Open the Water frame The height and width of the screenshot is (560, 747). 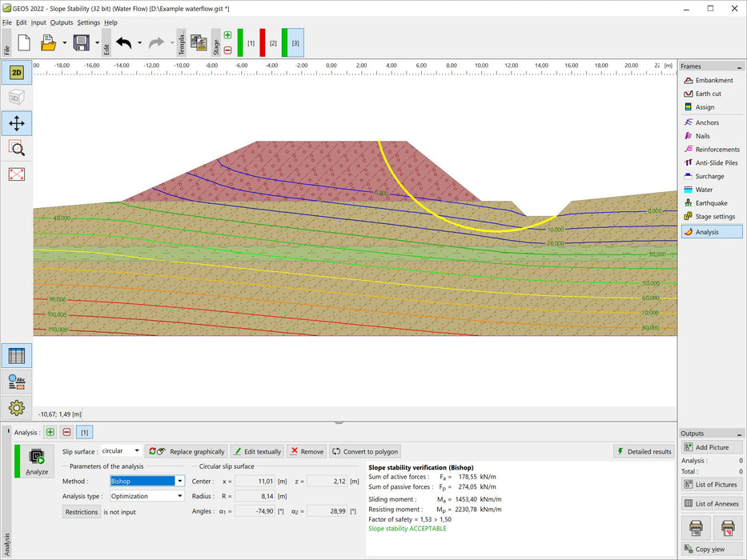[x=704, y=190]
